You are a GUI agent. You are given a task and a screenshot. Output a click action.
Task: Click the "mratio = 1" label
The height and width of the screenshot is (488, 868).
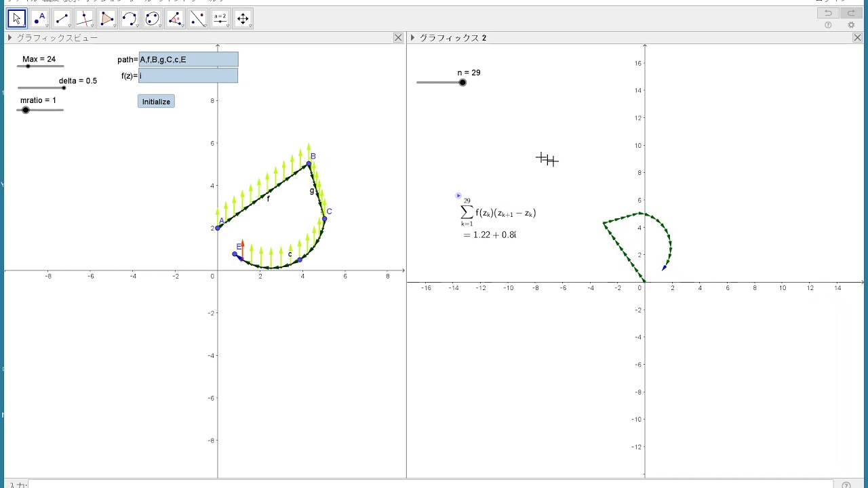click(39, 100)
